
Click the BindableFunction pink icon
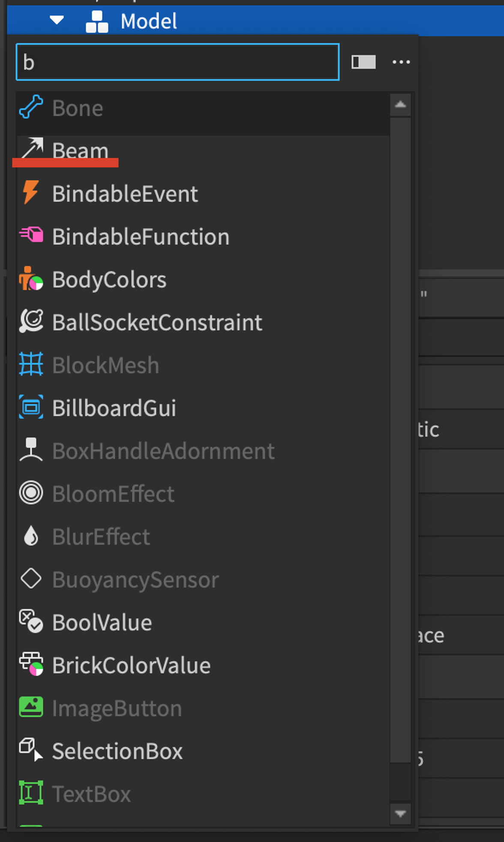[x=31, y=235]
